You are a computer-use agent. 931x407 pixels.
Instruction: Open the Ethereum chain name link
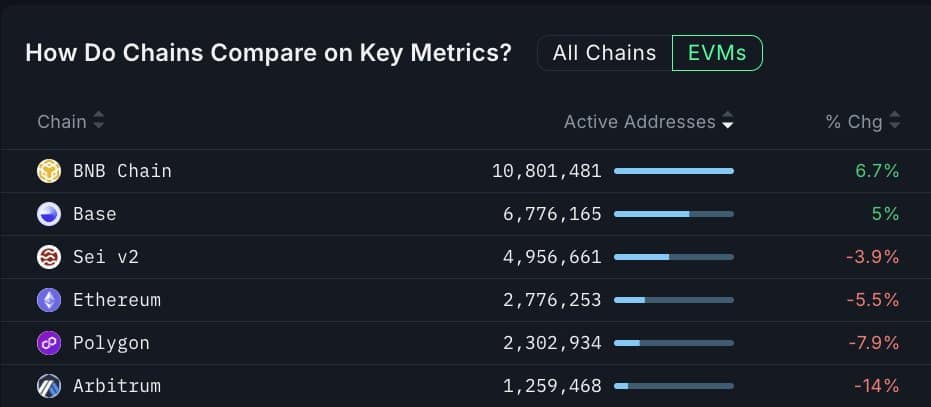(116, 300)
